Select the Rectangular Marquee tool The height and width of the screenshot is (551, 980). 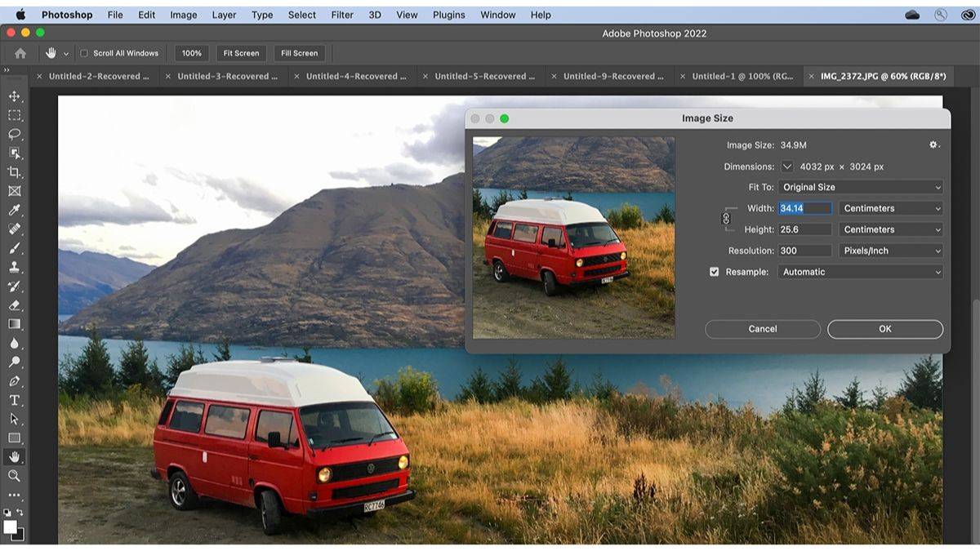(15, 115)
